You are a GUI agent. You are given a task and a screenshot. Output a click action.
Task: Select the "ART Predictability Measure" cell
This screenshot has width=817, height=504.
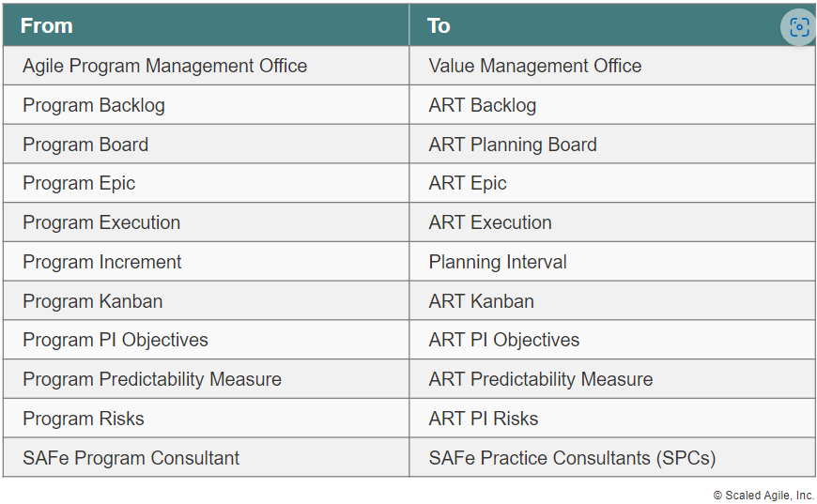[540, 380]
